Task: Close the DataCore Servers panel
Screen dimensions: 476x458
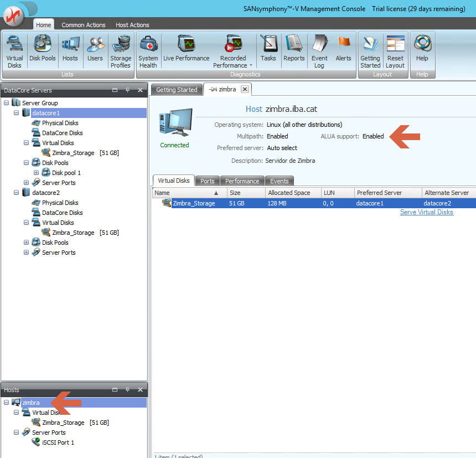Action: 140,90
